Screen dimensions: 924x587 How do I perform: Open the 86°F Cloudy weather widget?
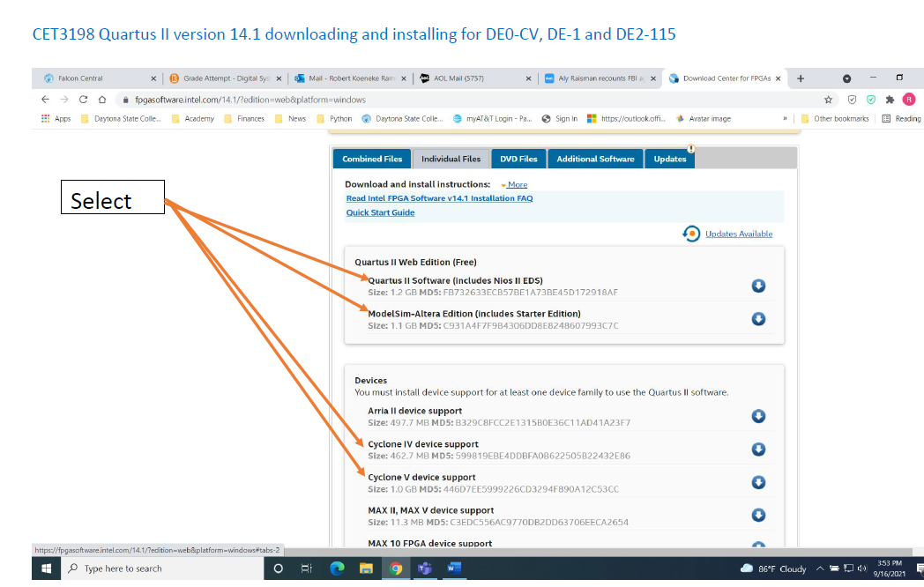pos(773,568)
